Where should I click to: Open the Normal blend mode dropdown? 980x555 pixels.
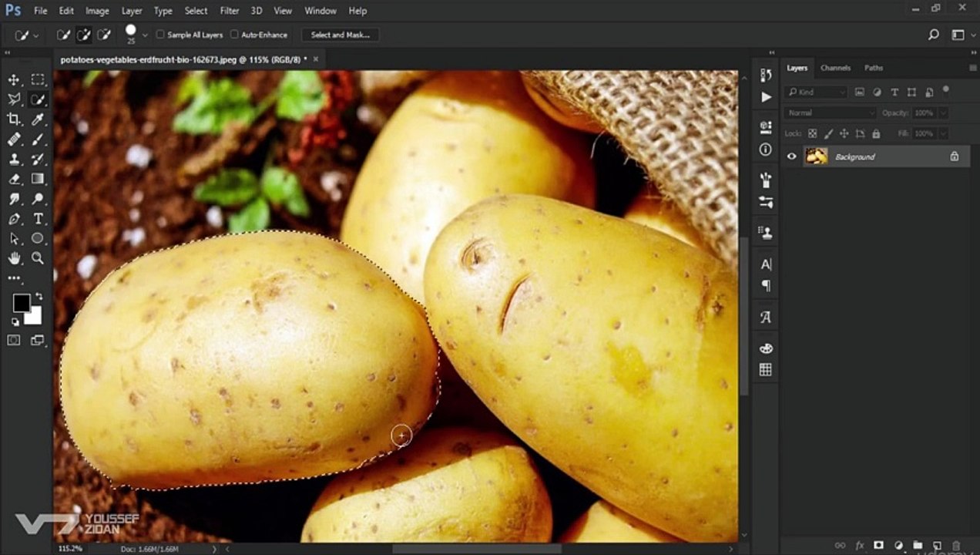(831, 113)
